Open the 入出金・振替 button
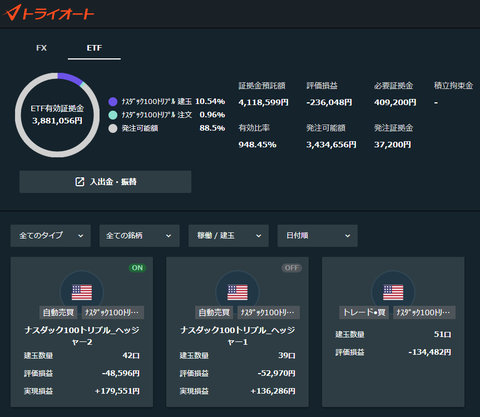 click(x=105, y=182)
